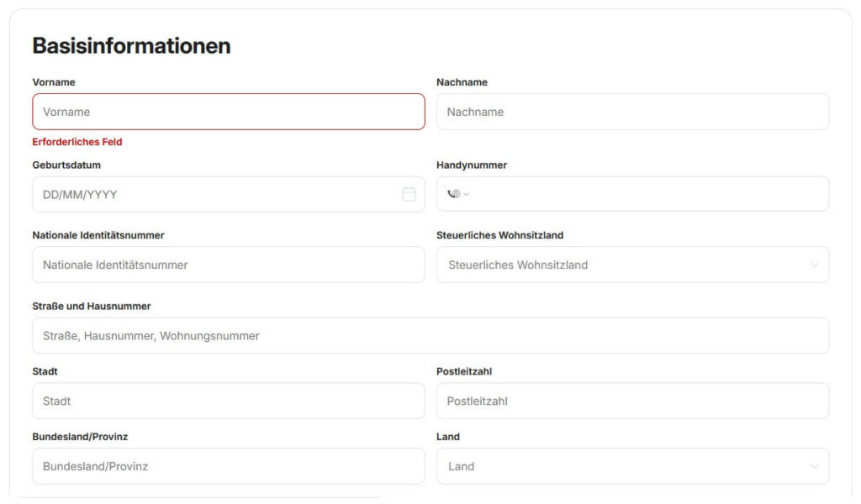861x504 pixels.
Task: Focus the Vorname input field
Action: point(228,112)
